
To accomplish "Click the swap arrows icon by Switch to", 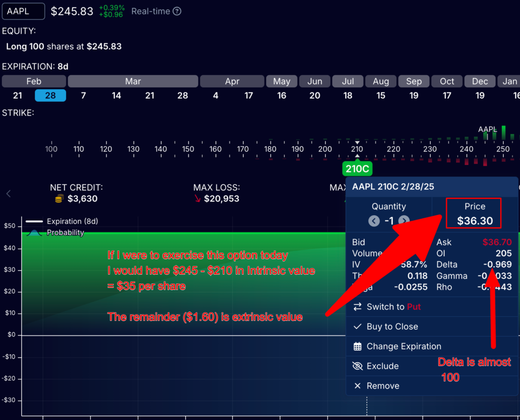I will (357, 307).
